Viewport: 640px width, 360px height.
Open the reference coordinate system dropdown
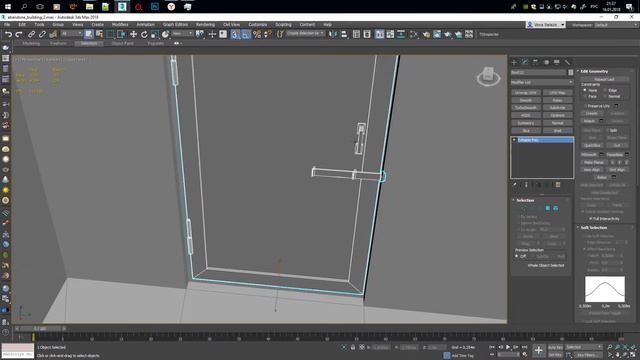click(182, 34)
